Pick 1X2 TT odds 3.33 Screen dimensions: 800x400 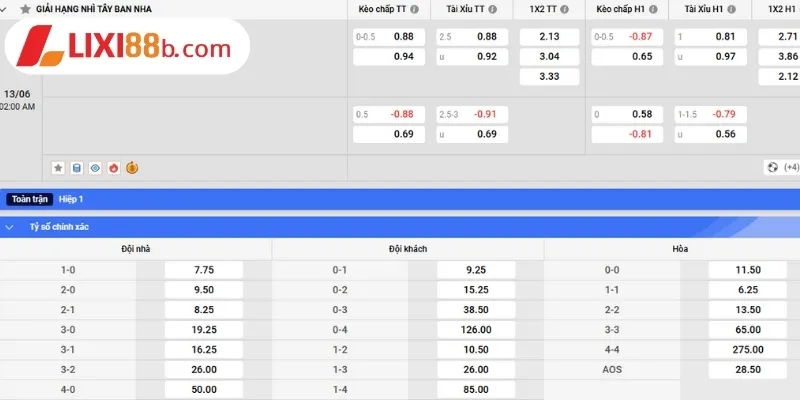pos(549,77)
